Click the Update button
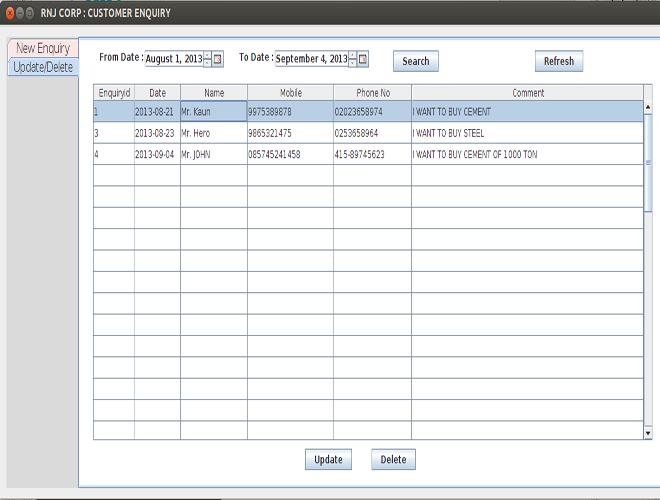 click(328, 459)
